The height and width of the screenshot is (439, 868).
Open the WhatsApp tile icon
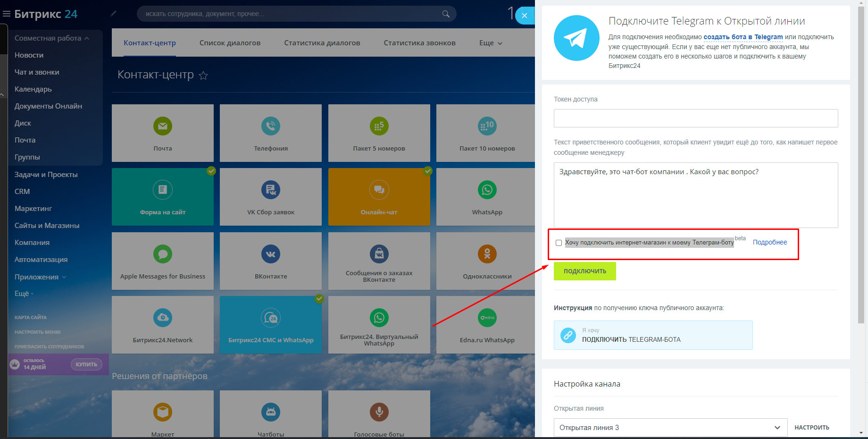coord(487,190)
